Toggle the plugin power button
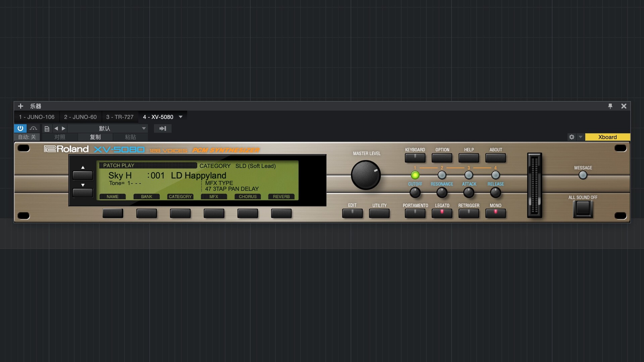The image size is (644, 362). point(20,128)
